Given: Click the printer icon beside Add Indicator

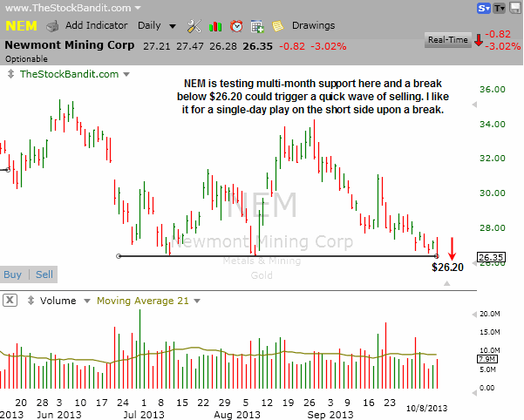Looking at the screenshot, I should pos(52,26).
